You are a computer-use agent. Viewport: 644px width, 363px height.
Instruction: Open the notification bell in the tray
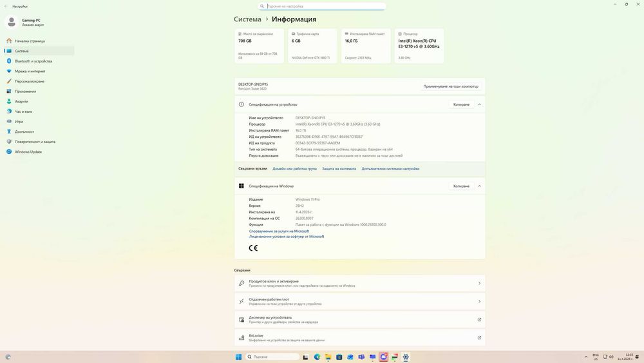(637, 357)
